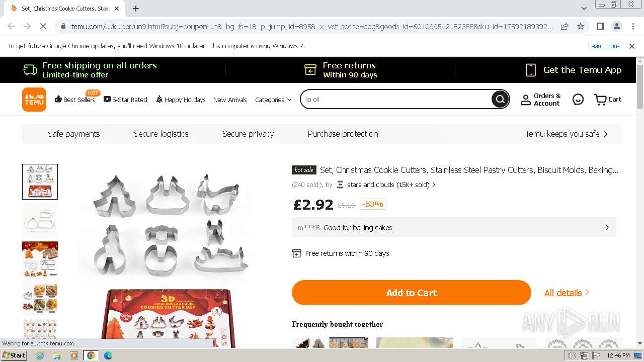Click the lip oil search field

pyautogui.click(x=395, y=100)
